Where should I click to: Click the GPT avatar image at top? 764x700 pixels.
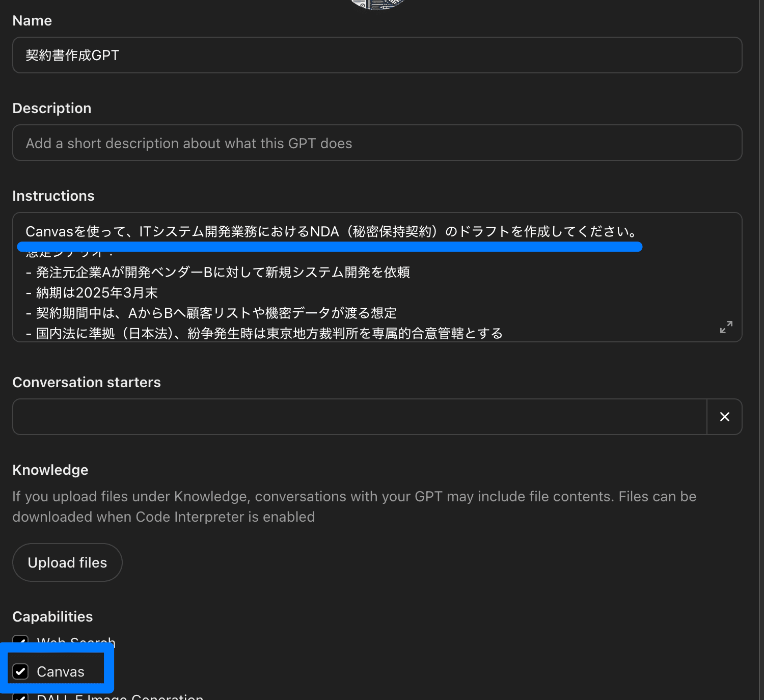[377, 4]
